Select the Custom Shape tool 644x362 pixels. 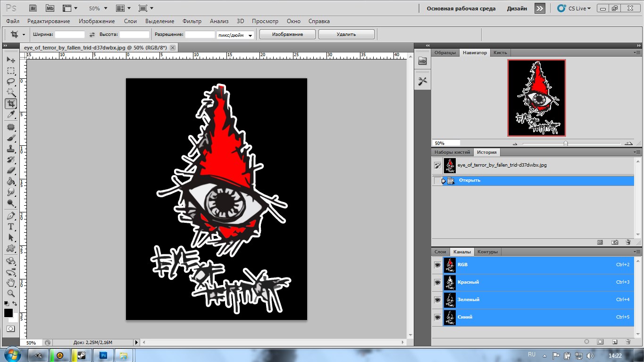click(x=11, y=249)
